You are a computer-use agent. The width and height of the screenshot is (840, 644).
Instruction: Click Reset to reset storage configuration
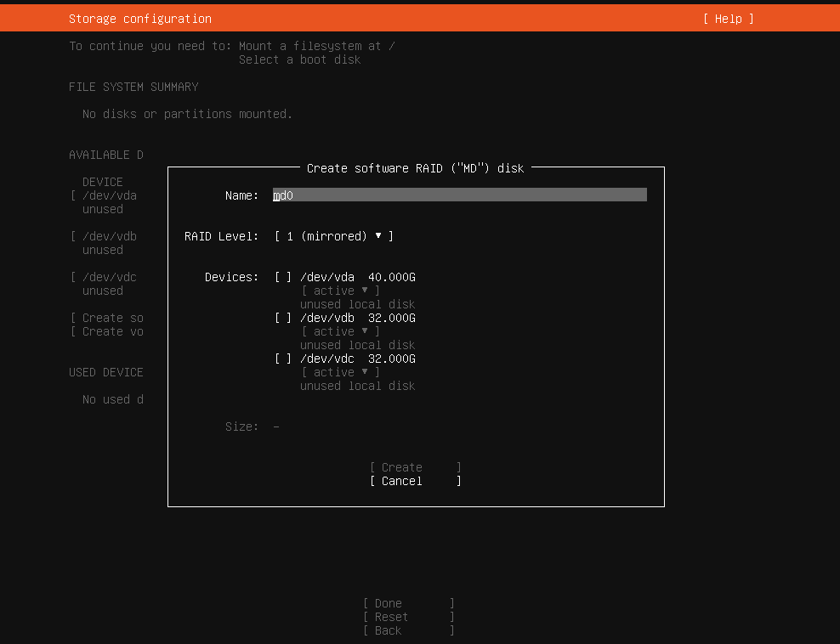tap(408, 617)
